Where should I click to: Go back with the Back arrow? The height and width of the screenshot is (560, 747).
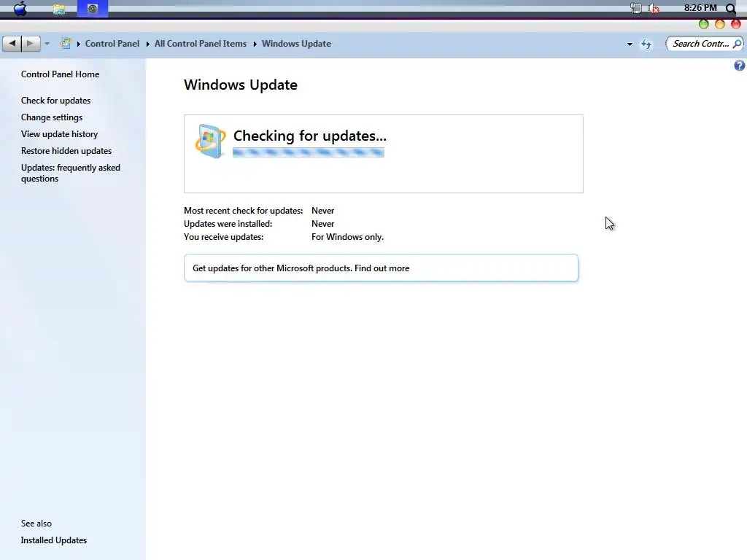click(12, 43)
